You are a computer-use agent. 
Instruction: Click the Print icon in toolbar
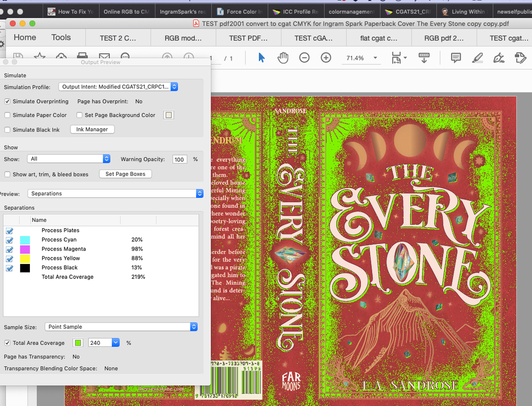pos(82,55)
